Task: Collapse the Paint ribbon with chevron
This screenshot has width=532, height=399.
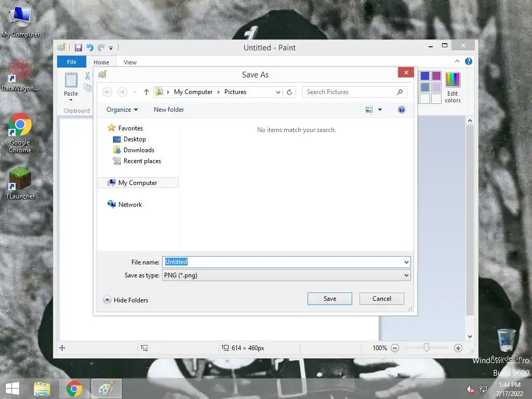Action: point(457,61)
